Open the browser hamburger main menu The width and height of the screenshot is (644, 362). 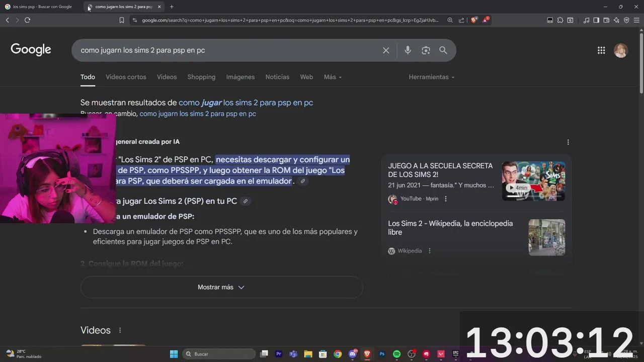(x=636, y=20)
